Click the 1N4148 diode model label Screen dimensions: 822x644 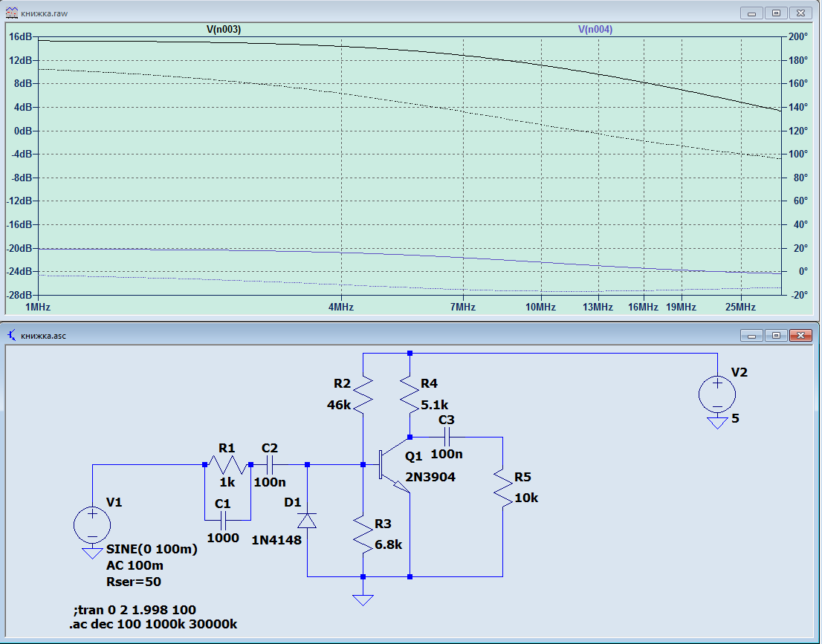(276, 540)
